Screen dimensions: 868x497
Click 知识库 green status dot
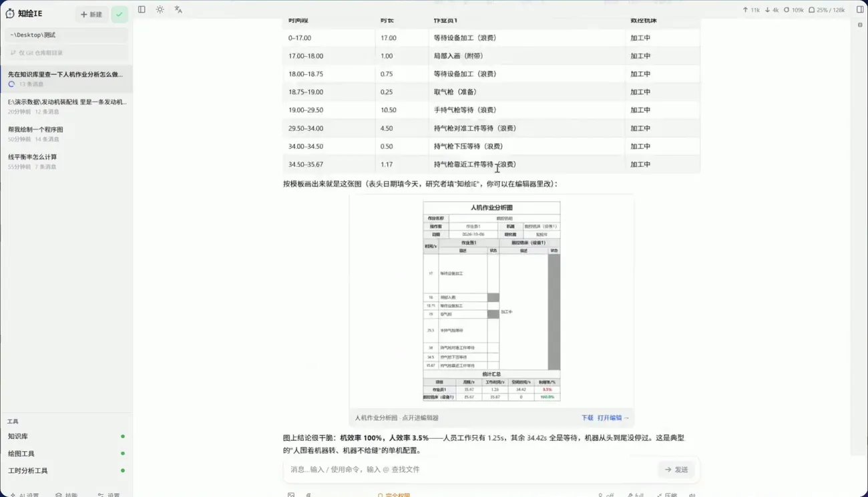point(123,436)
